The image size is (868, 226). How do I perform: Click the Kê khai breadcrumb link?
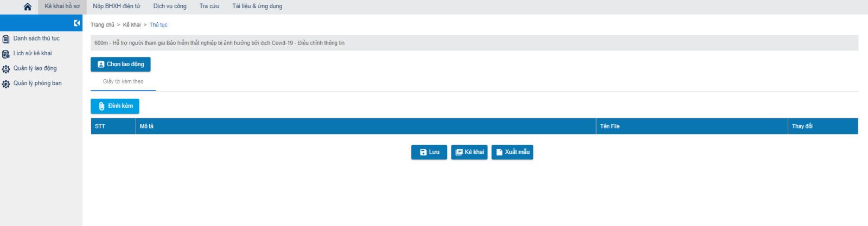[131, 25]
